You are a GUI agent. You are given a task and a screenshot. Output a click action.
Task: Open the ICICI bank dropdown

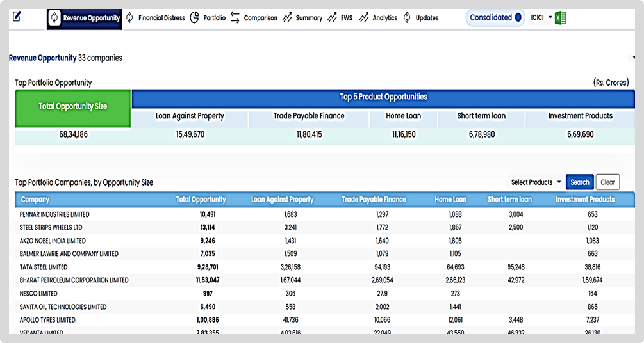541,18
